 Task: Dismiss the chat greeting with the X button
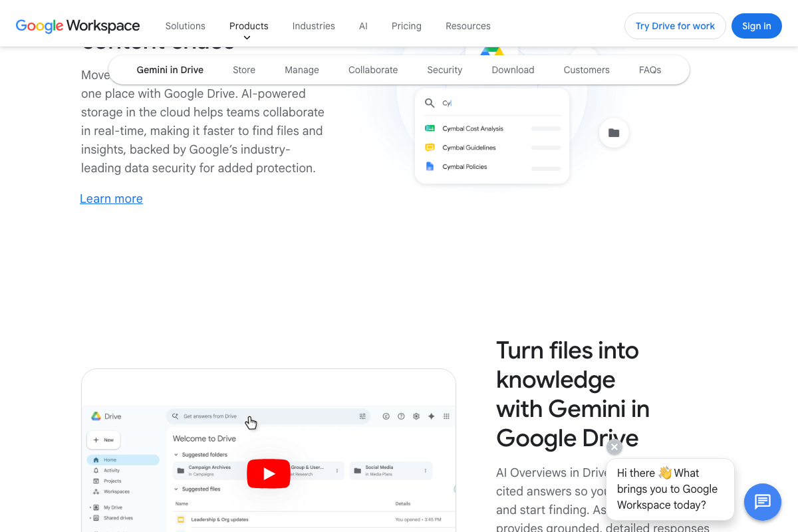point(614,447)
